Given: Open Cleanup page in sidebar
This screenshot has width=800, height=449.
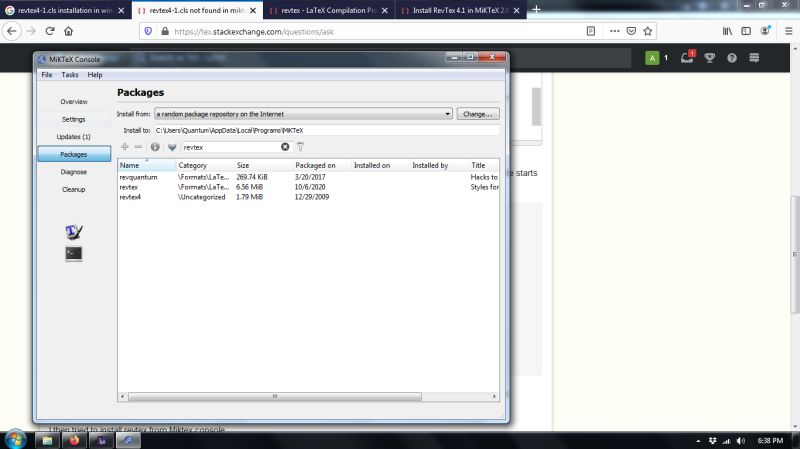Looking at the screenshot, I should (74, 189).
